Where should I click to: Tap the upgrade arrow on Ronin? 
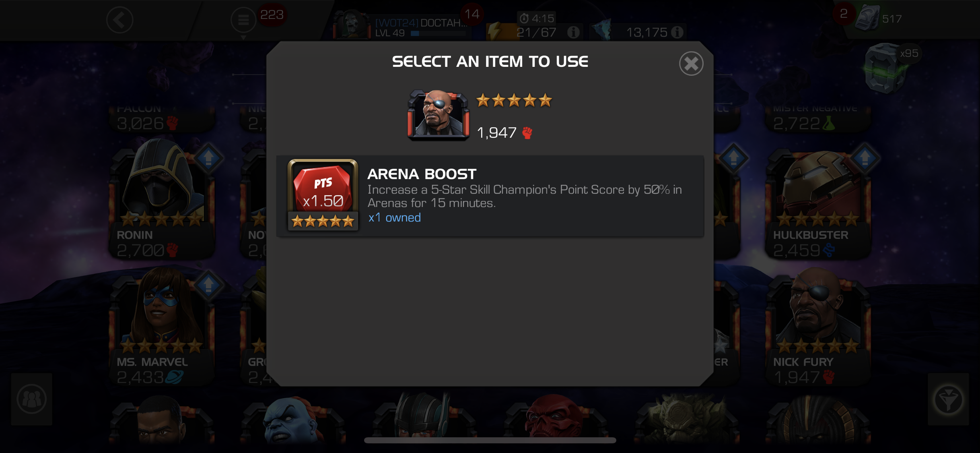(208, 158)
